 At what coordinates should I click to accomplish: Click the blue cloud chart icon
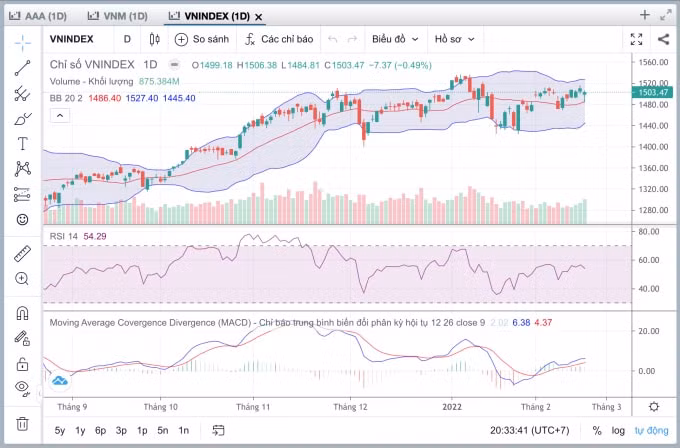pos(60,381)
